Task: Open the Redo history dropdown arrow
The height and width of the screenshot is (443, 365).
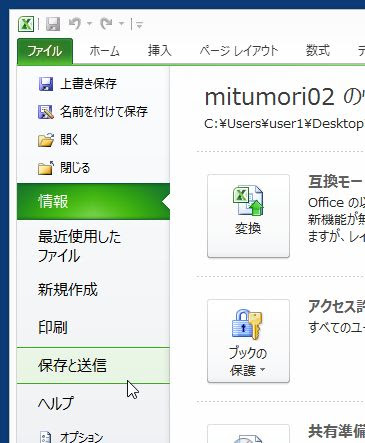Action: (x=121, y=24)
